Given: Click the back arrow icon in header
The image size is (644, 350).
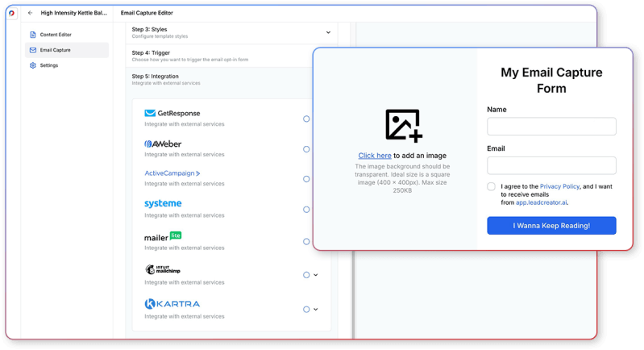Looking at the screenshot, I should 31,13.
